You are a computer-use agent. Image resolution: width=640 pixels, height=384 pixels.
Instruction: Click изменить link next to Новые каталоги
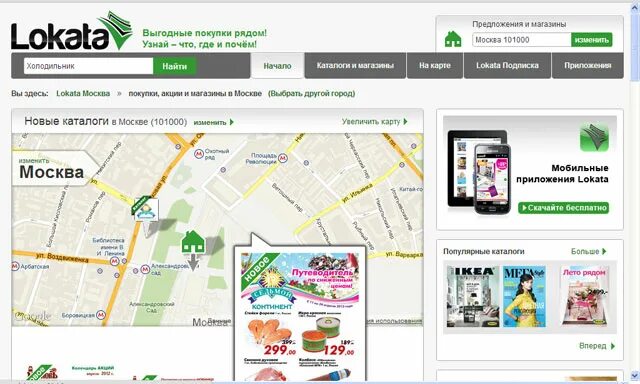[x=213, y=122]
